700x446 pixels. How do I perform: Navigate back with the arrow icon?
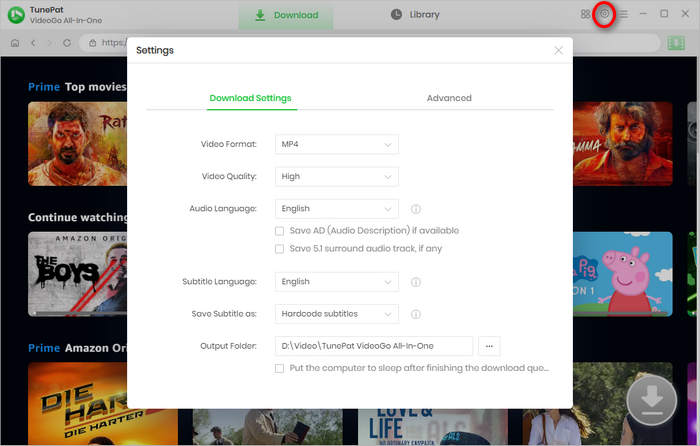tap(33, 43)
